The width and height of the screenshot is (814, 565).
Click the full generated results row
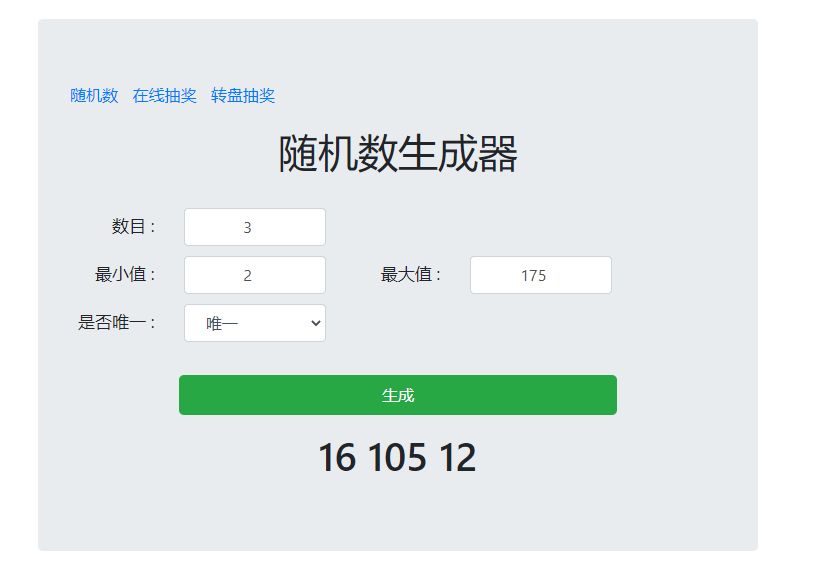tap(398, 458)
